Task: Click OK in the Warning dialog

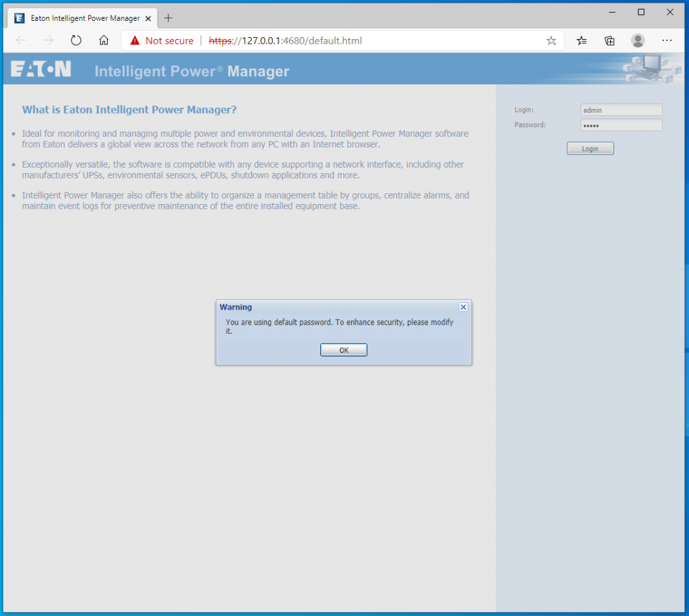Action: coord(344,350)
